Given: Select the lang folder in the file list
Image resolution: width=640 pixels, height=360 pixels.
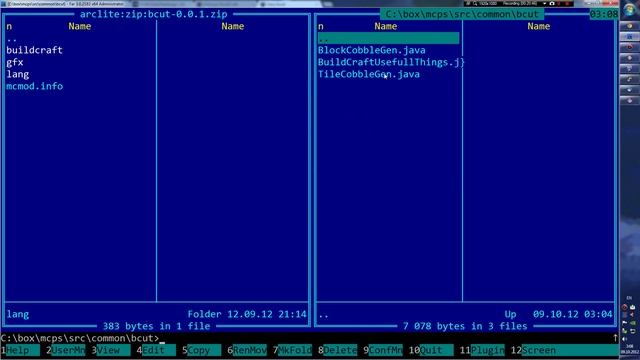Looking at the screenshot, I should tap(18, 74).
